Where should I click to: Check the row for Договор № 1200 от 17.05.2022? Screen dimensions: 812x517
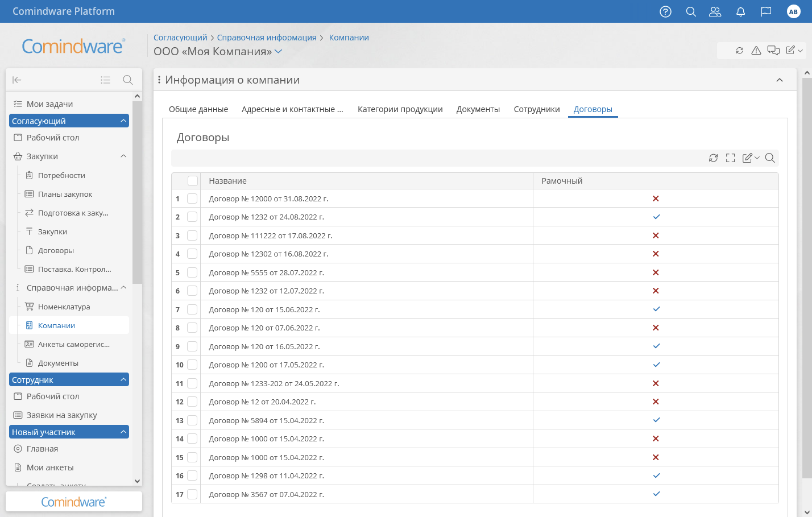click(x=192, y=365)
